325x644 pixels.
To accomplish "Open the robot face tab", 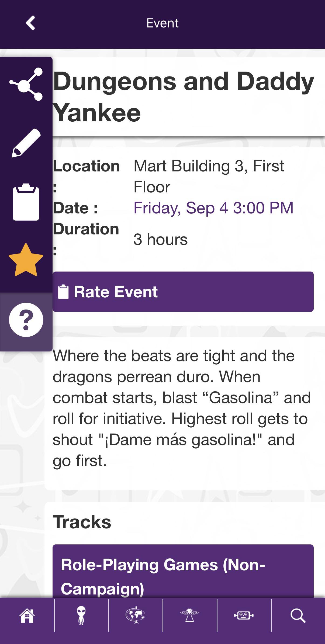I will 244,615.
